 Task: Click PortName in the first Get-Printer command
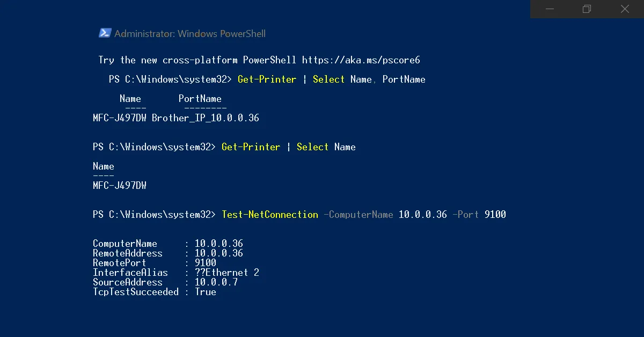[x=404, y=79]
